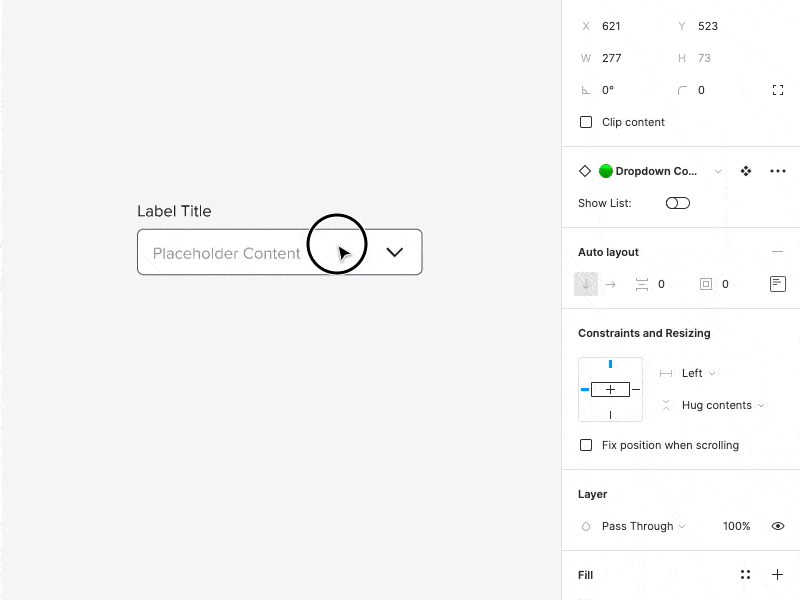Add a new fill with plus icon
Image resolution: width=800 pixels, height=600 pixels.
778,574
